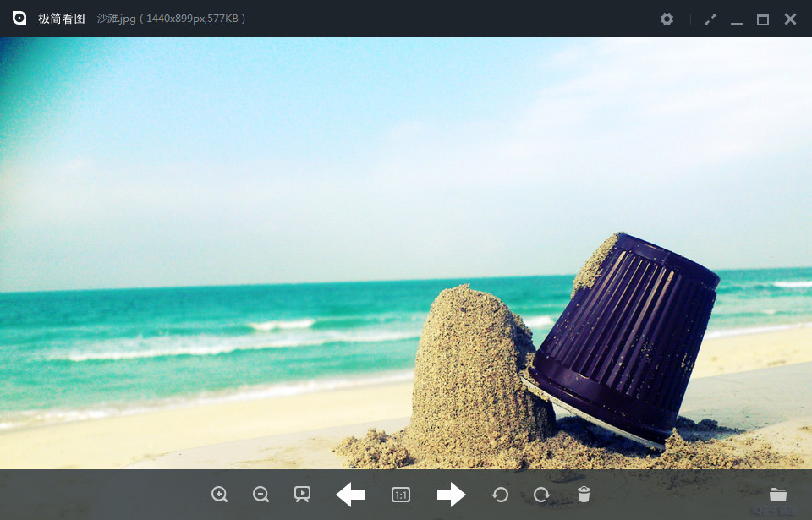
Task: Click the 极简看图 title text
Action: [61, 19]
